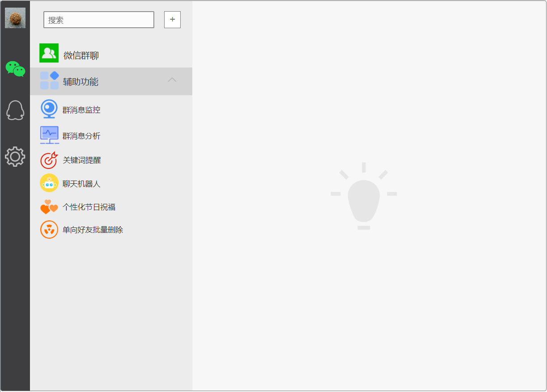Click the monitor chart icon for 群消息分析
Viewport: 547px width, 392px height.
click(49, 135)
